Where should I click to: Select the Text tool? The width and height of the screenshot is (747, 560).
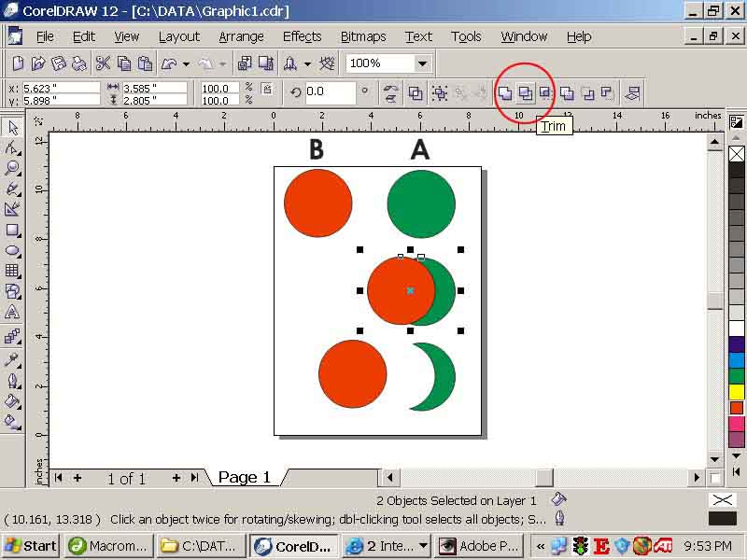point(12,313)
